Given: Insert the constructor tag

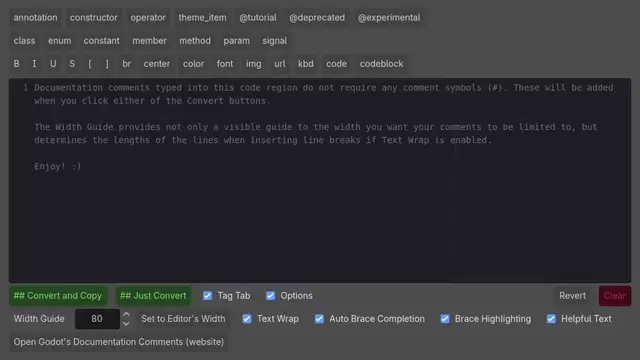Looking at the screenshot, I should [93, 18].
